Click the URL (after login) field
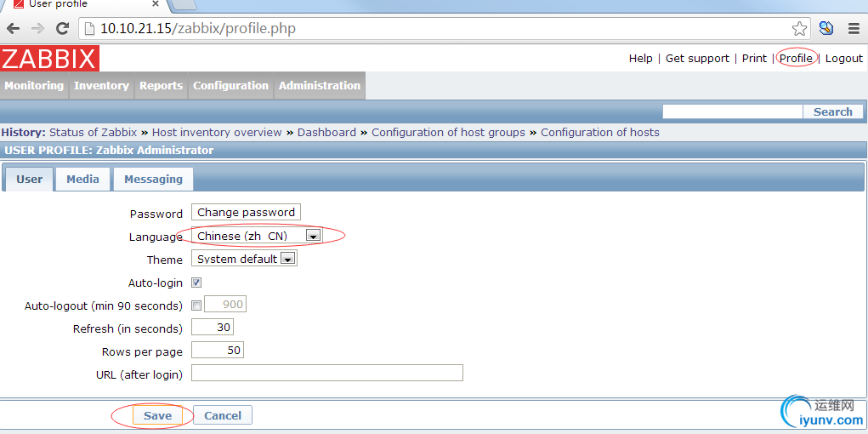 click(327, 374)
